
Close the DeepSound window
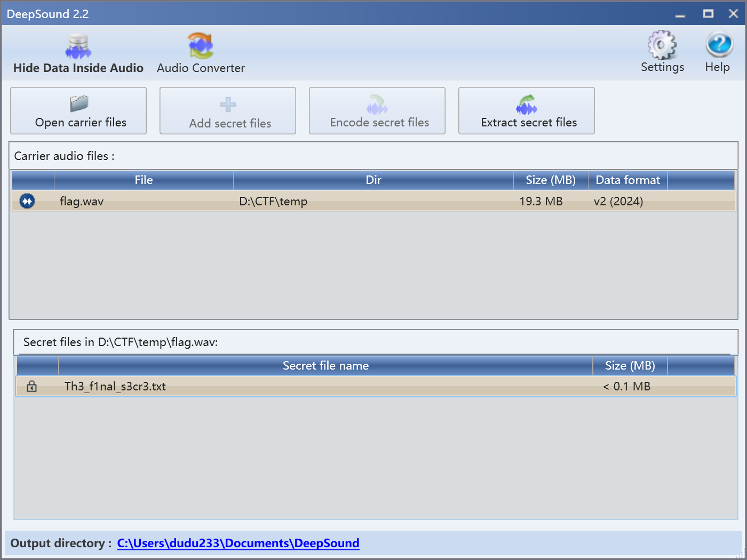734,14
